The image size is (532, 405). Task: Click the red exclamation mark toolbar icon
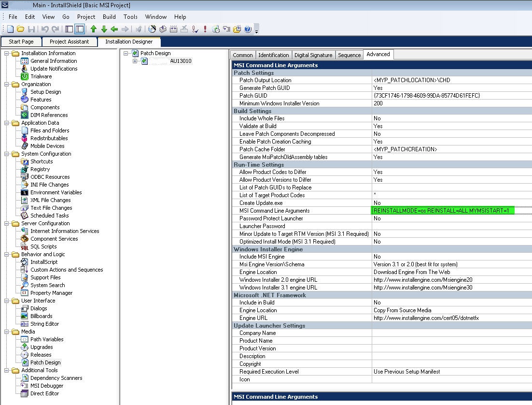pos(205,29)
